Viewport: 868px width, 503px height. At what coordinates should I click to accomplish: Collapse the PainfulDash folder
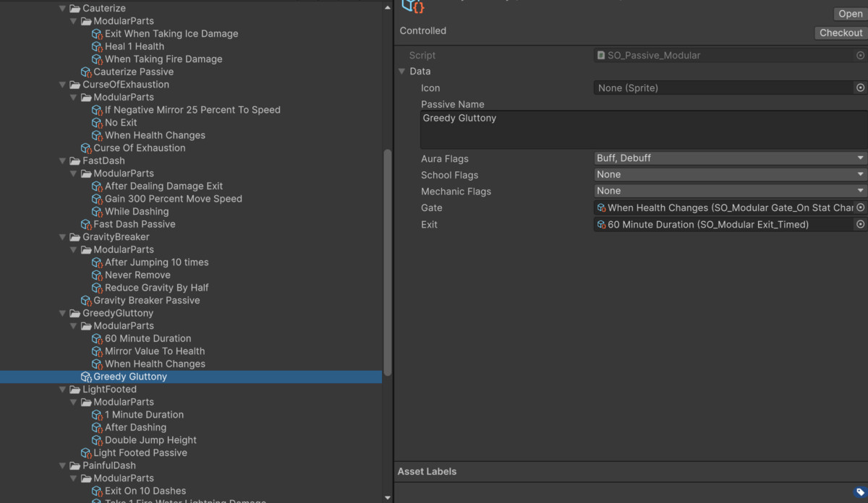(63, 466)
